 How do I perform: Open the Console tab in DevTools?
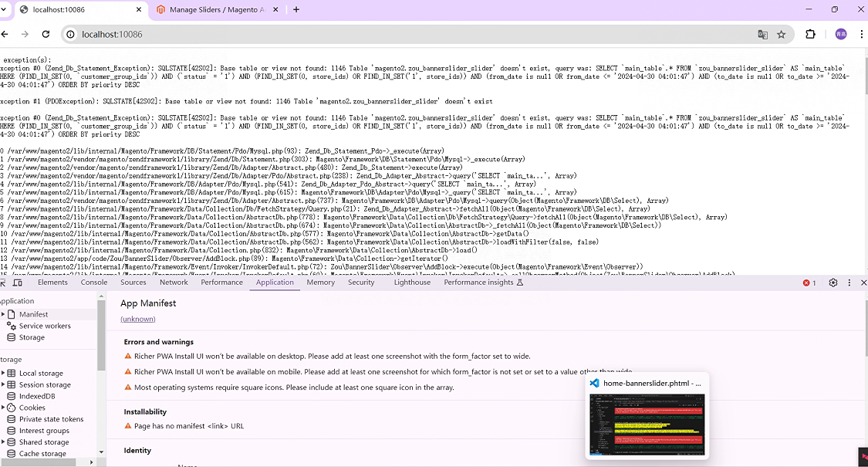94,283
